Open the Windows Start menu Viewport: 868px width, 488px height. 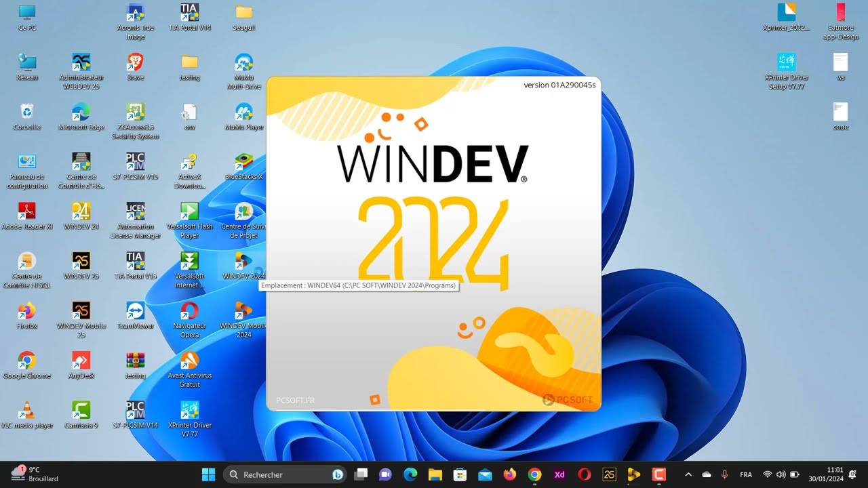coord(208,474)
